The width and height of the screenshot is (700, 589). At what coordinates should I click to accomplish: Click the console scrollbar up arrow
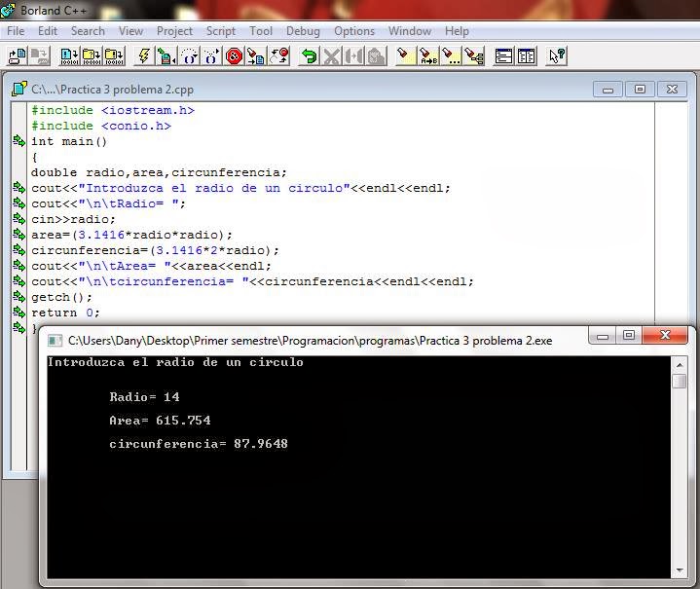680,365
